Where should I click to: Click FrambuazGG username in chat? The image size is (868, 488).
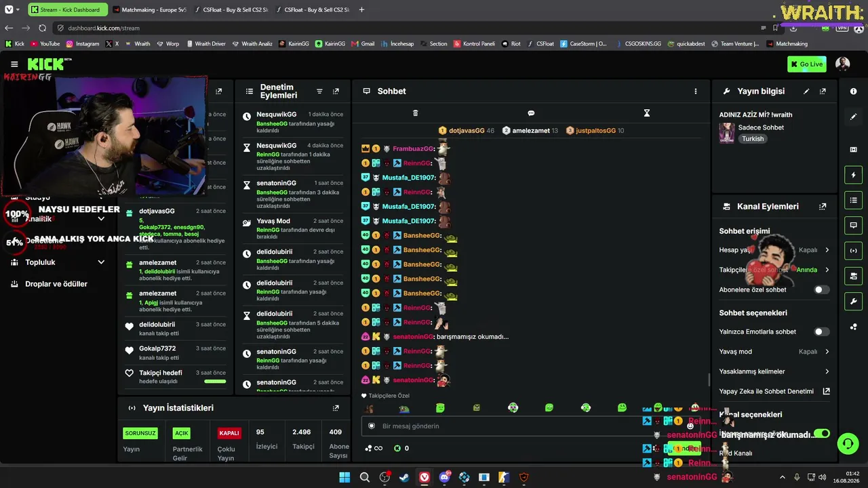[413, 148]
